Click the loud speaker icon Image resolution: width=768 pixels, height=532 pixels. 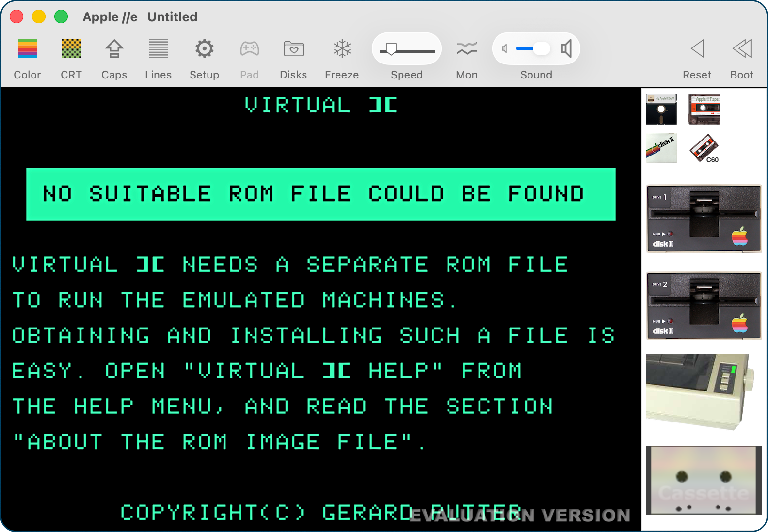pyautogui.click(x=566, y=48)
